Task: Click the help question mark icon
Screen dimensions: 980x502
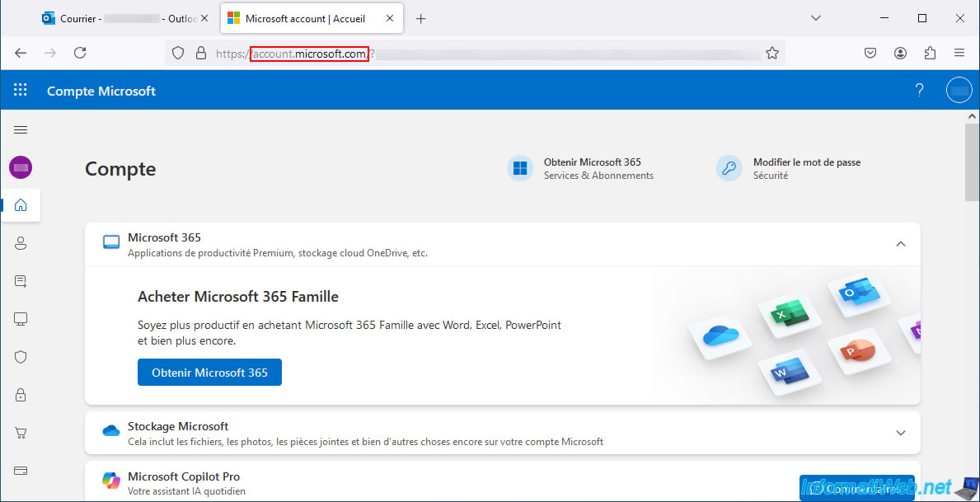Action: coord(919,91)
